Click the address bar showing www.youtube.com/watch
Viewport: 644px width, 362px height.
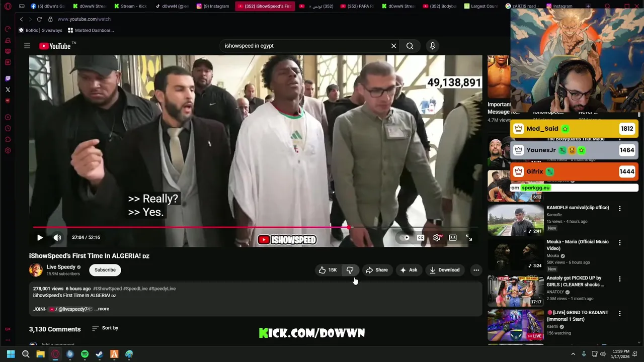84,19
